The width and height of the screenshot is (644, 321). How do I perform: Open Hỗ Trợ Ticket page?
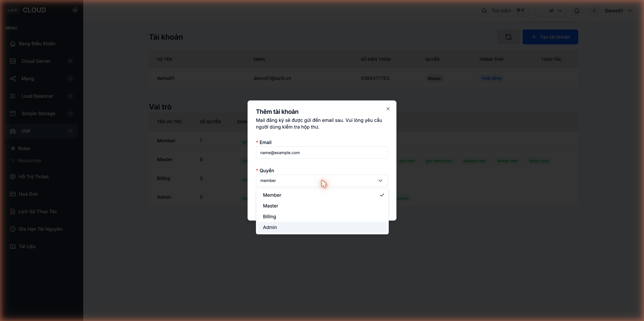pos(34,177)
